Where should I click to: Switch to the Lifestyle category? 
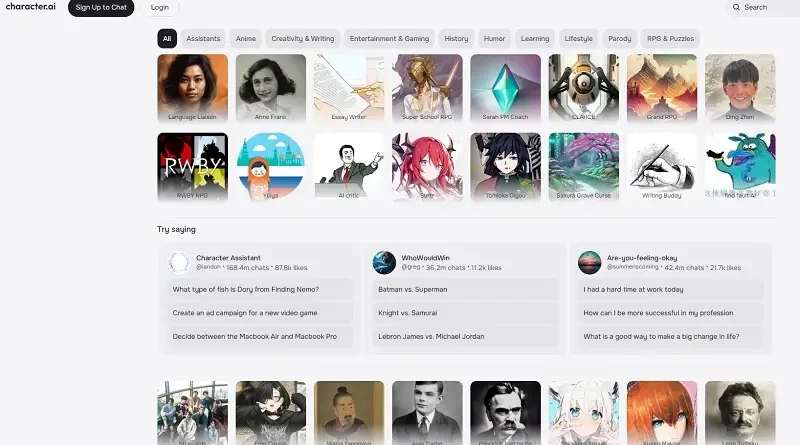579,38
